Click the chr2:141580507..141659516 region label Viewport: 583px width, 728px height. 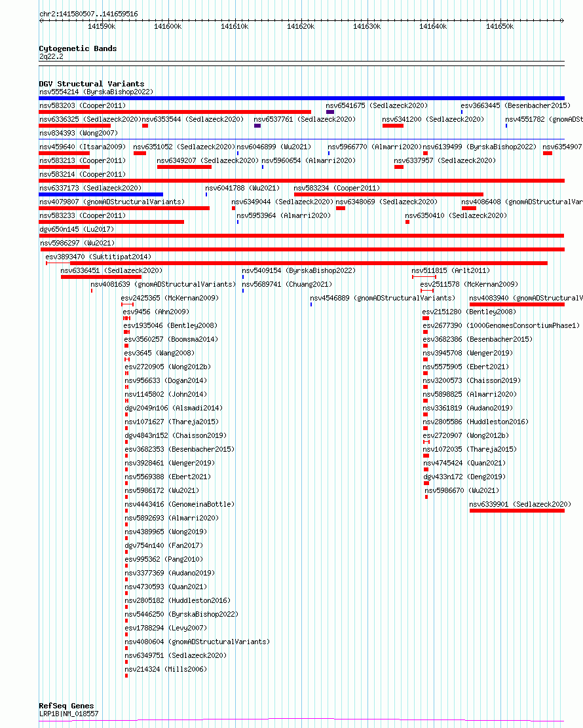point(88,14)
